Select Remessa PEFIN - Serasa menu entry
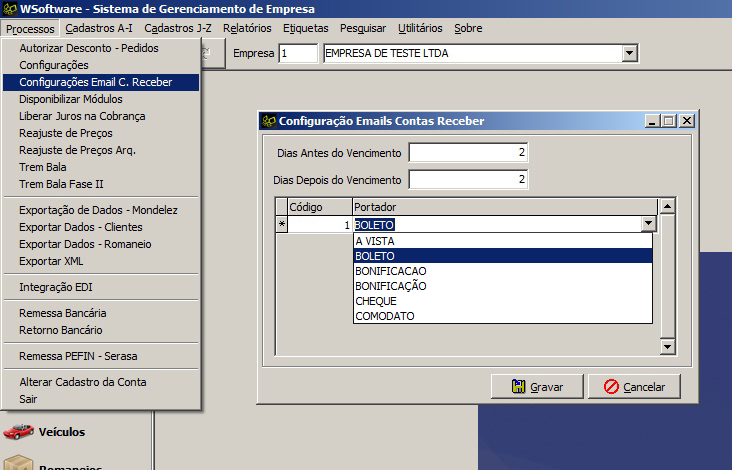The height and width of the screenshot is (470, 732). [x=78, y=355]
